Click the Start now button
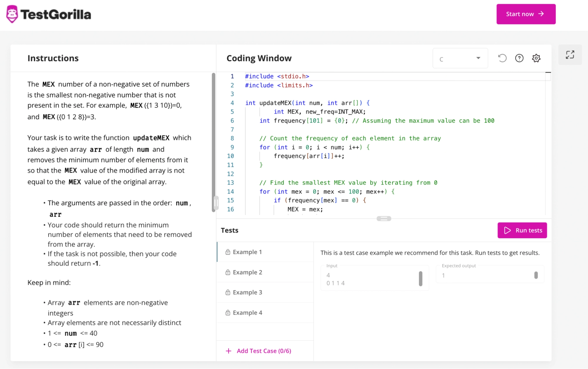The height and width of the screenshot is (369, 588). pyautogui.click(x=526, y=14)
